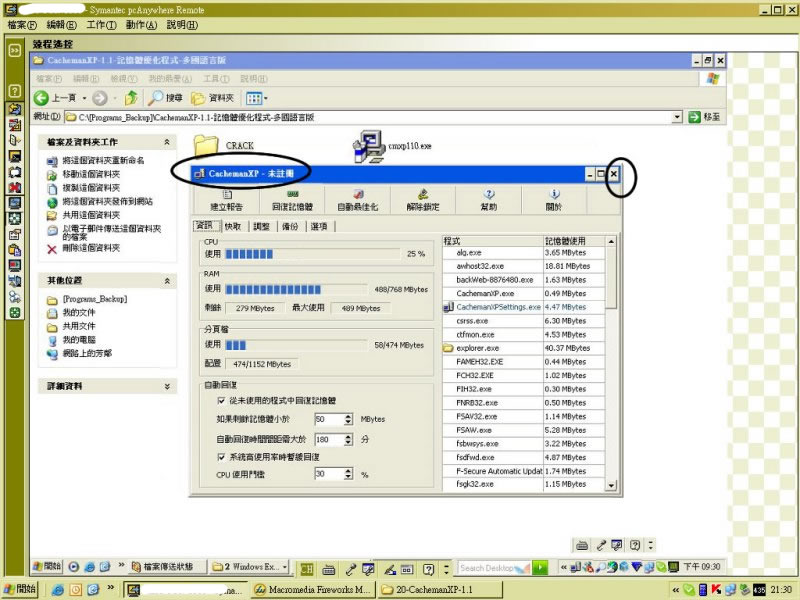Screen dimensions: 800x600
Task: Collapse the 檔案及資料夾工作 panel
Action: tap(167, 142)
